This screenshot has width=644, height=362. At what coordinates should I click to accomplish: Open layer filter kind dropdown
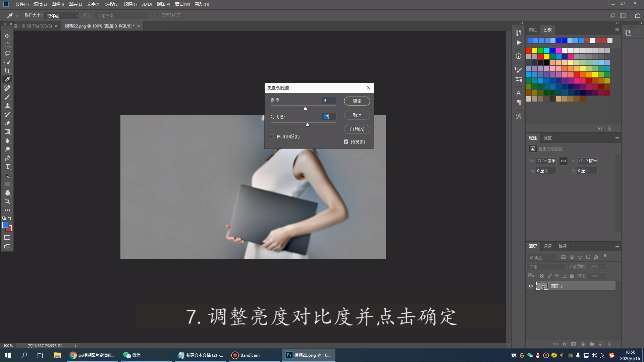pos(543,257)
